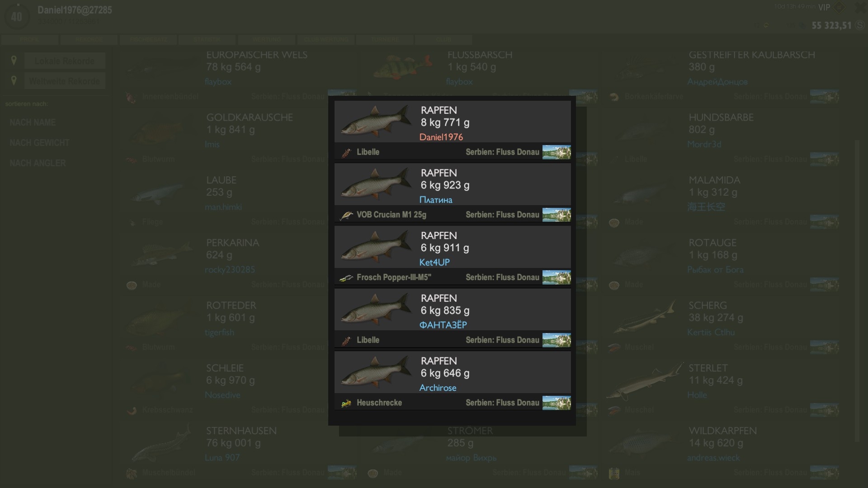Click the Rapfen fish image of the 8 kg 771 g record
Viewport: 868px width, 488px height.
(x=375, y=121)
